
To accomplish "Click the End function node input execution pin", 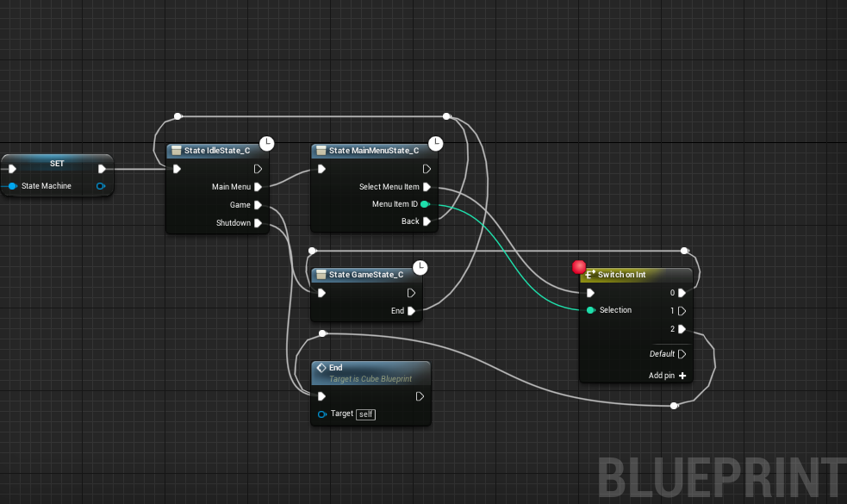I will (321, 396).
